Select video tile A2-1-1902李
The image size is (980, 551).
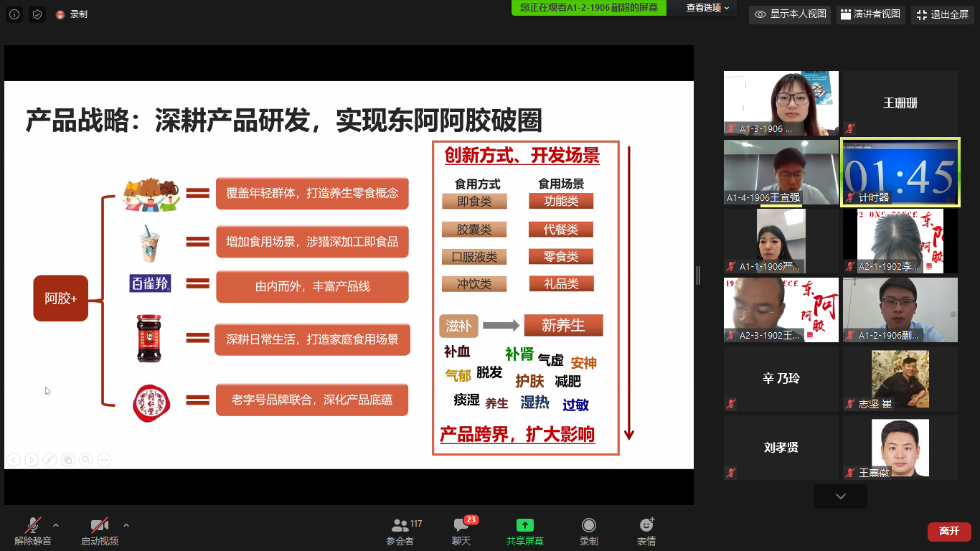pyautogui.click(x=900, y=241)
